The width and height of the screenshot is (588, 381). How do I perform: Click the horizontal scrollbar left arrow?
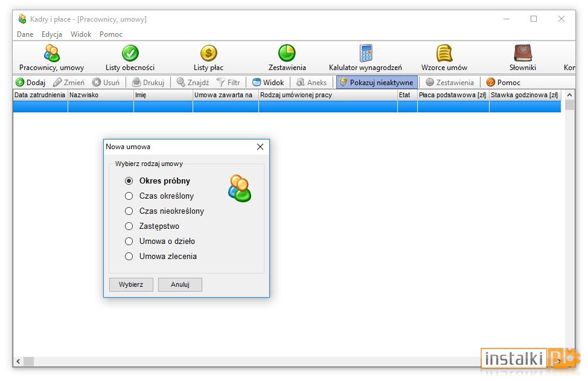click(18, 362)
